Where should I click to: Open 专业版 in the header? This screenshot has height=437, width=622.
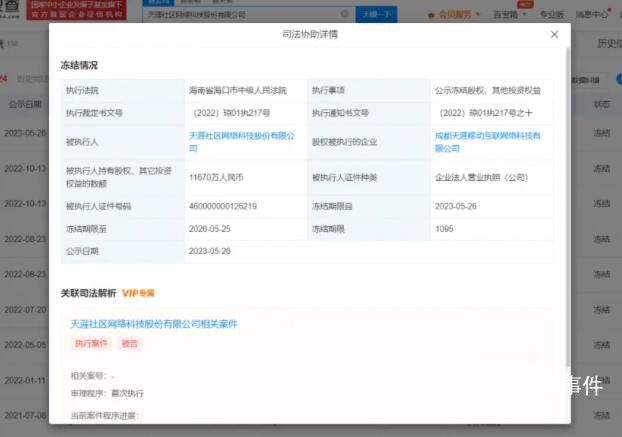[551, 15]
